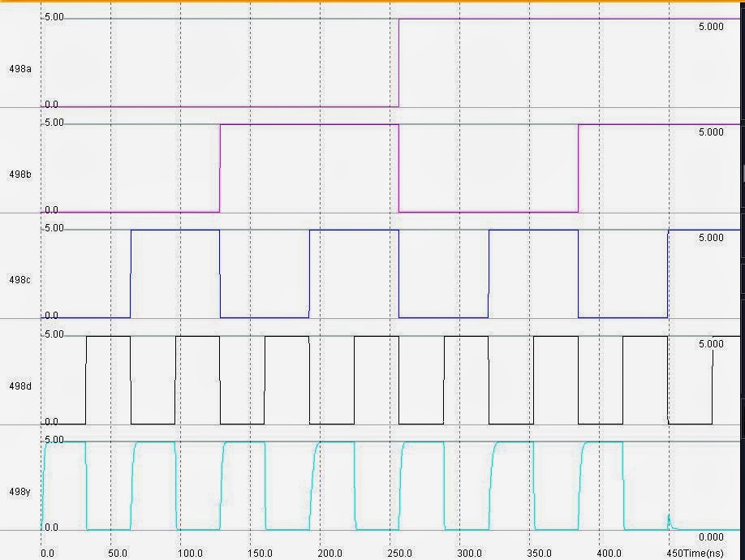745x560 pixels.
Task: Click the 0.000 value readout for 498y
Action: pyautogui.click(x=710, y=538)
